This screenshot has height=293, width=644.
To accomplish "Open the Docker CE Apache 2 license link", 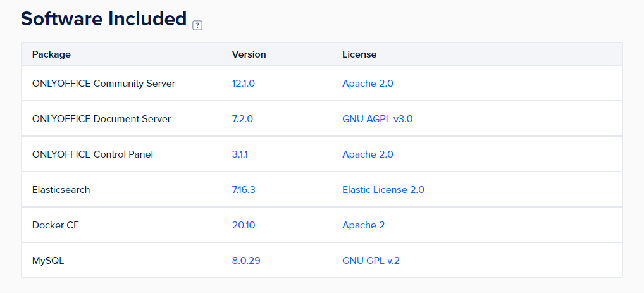I will click(x=364, y=225).
